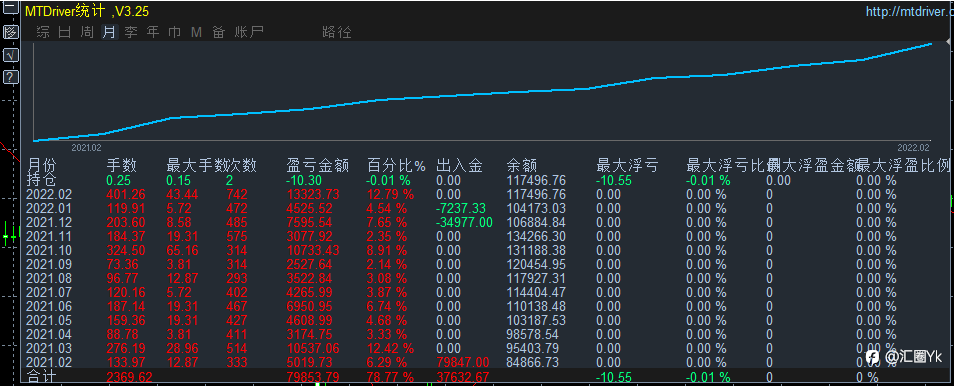The width and height of the screenshot is (954, 386).
Task: Select the 2021.08 month row label
Action: pyautogui.click(x=49, y=278)
